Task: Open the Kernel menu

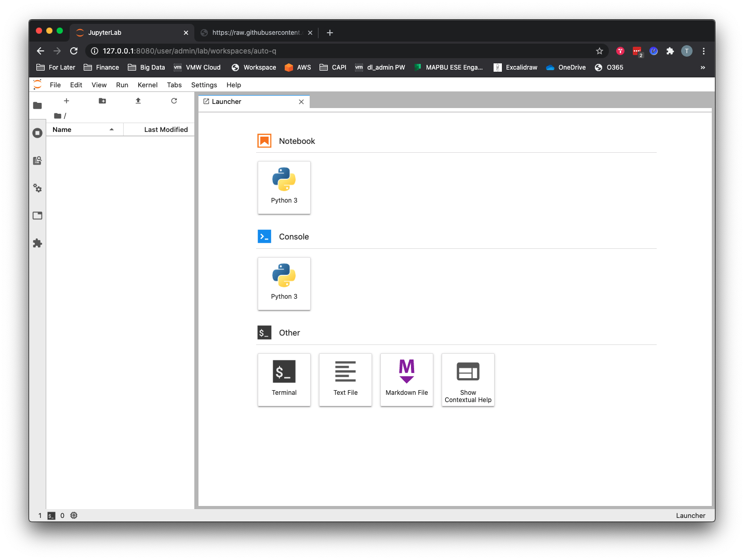Action: (x=148, y=85)
